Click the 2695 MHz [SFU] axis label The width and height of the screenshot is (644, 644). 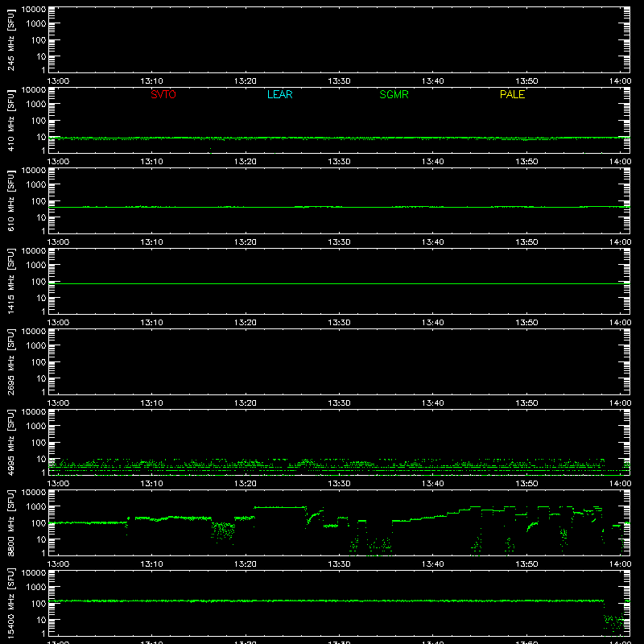click(x=10, y=361)
